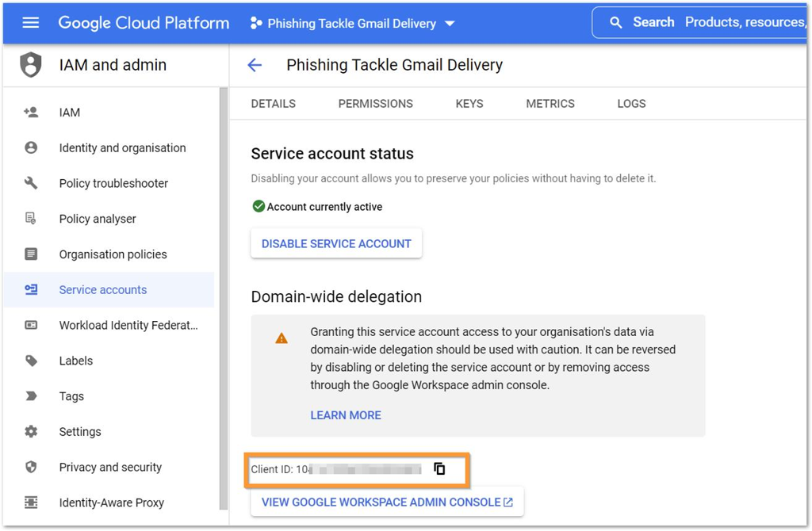The height and width of the screenshot is (531, 812).
Task: Click the orange warning triangle icon
Action: click(x=282, y=338)
